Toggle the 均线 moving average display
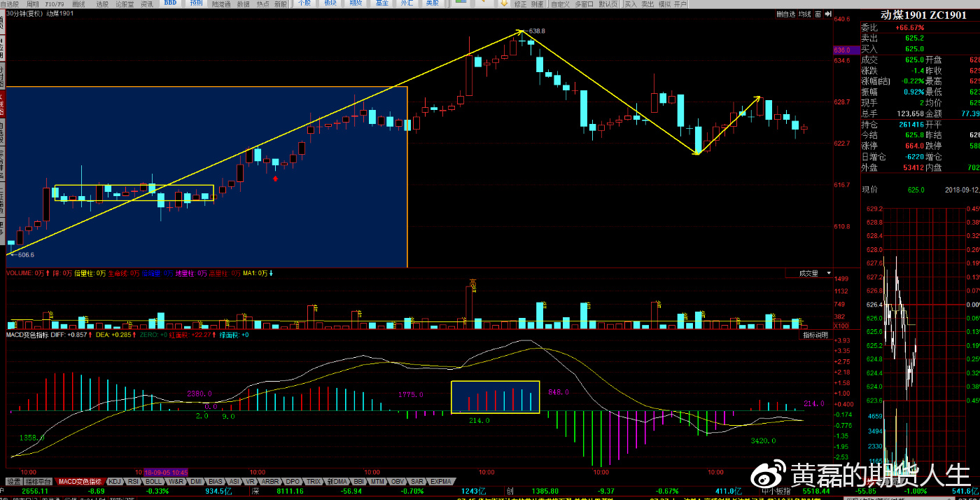 805,14
